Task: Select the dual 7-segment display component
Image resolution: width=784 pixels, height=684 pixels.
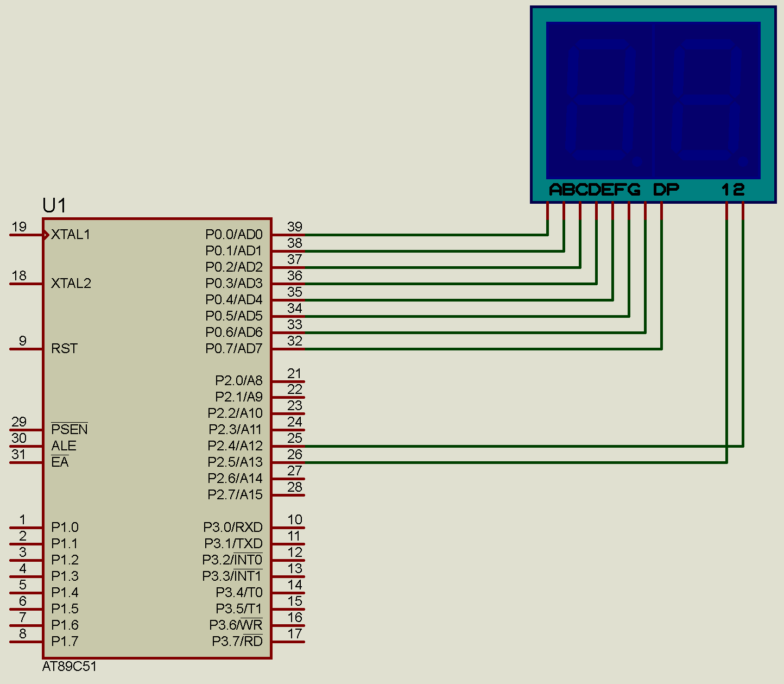Action: point(652,103)
